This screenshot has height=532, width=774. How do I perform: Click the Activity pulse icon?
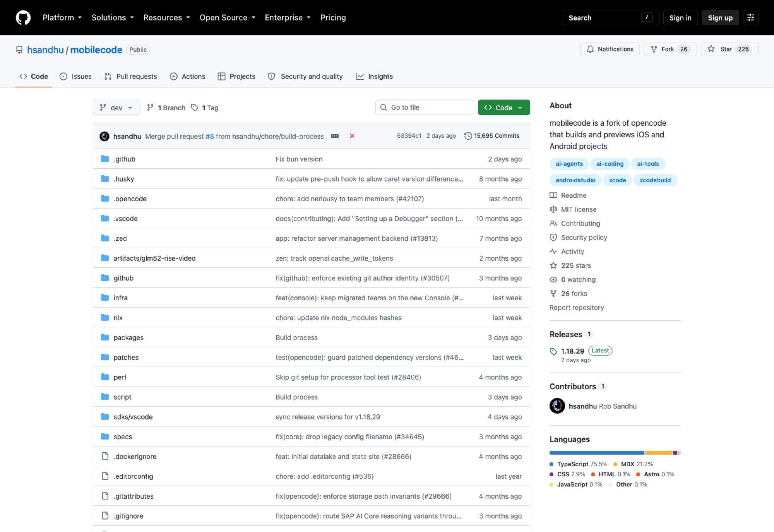point(553,251)
